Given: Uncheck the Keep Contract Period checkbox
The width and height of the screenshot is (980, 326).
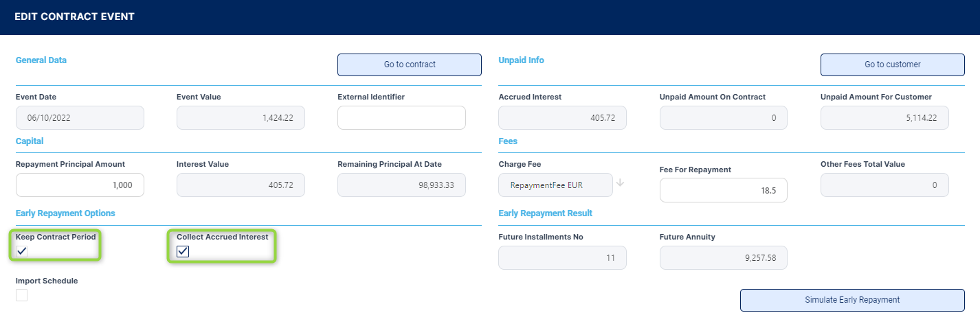Looking at the screenshot, I should (x=22, y=251).
